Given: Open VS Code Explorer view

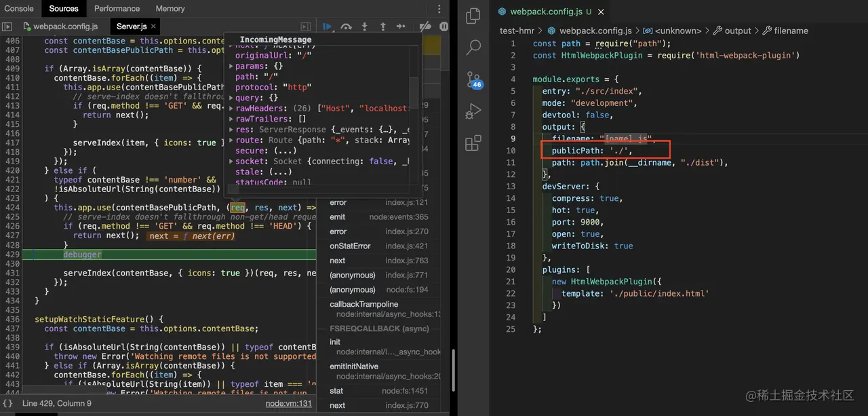Looking at the screenshot, I should point(473,16).
